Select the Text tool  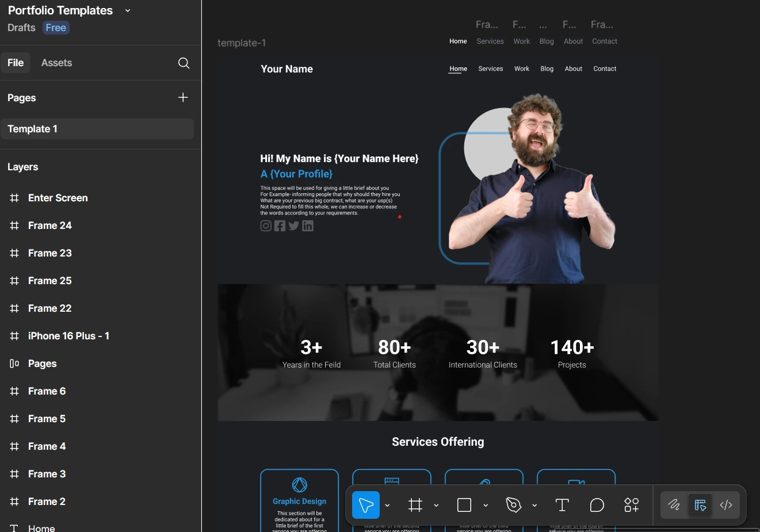pos(562,505)
